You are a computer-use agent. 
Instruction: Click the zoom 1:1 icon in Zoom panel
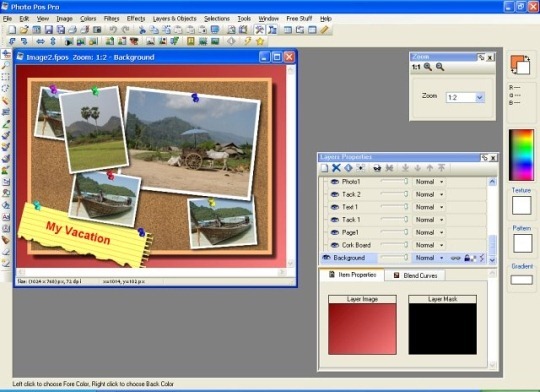point(416,67)
